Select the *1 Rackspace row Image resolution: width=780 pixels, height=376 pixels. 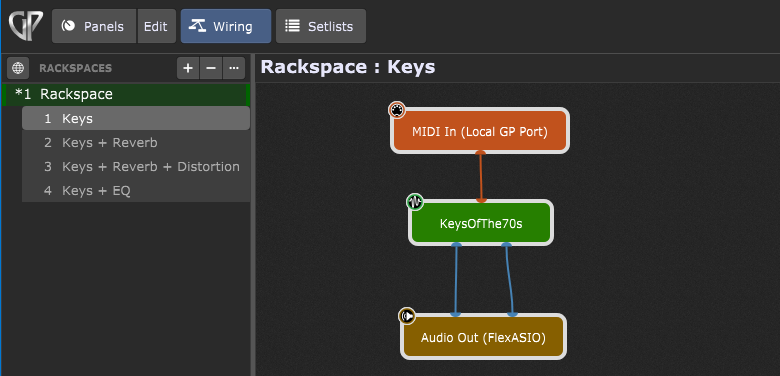click(x=126, y=94)
